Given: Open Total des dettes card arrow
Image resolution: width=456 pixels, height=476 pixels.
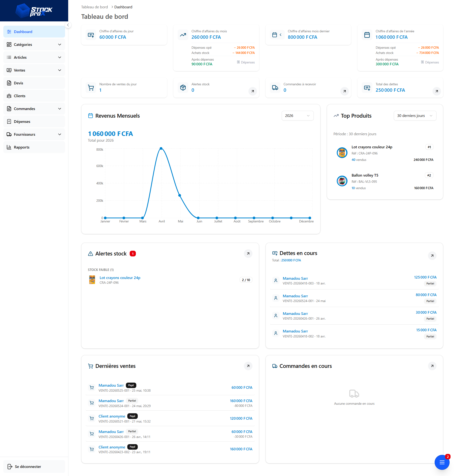Looking at the screenshot, I should coord(437,91).
